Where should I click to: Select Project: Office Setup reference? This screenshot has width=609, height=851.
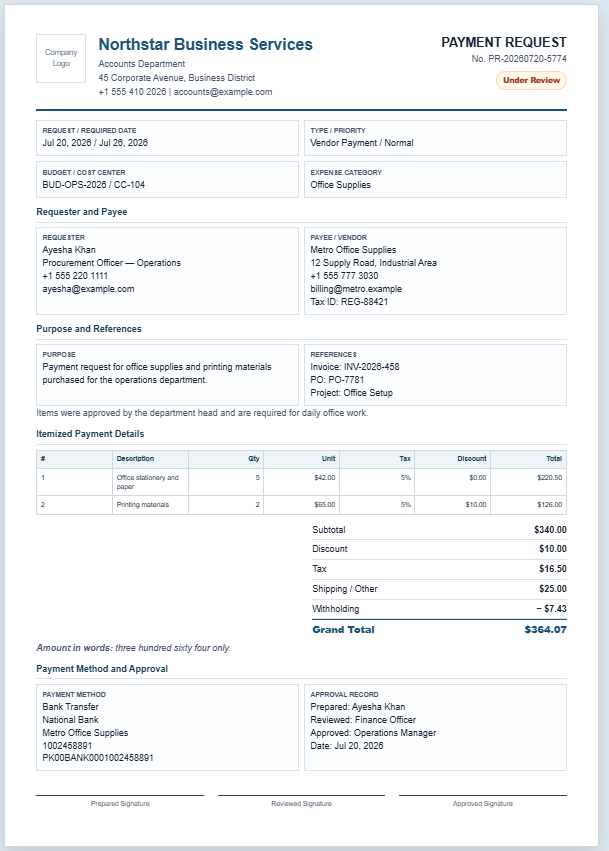(351, 393)
